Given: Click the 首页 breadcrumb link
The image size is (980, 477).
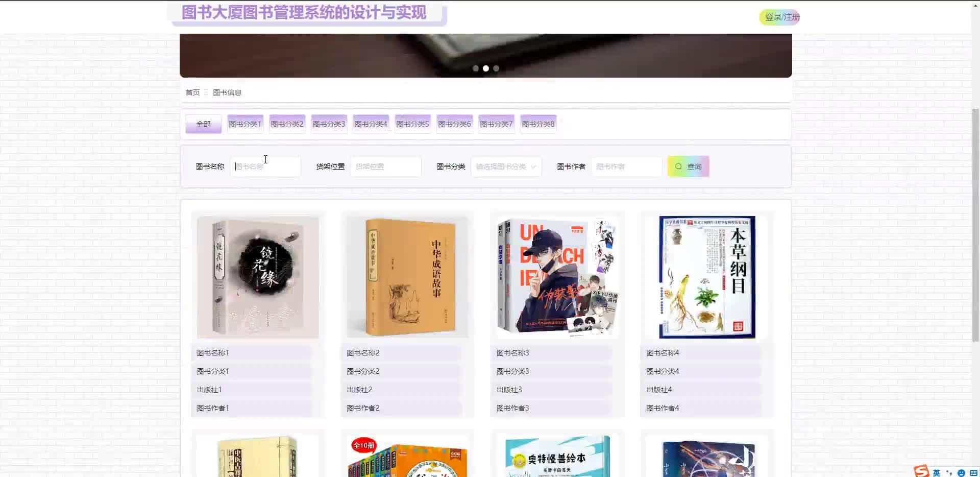Looking at the screenshot, I should click(x=192, y=92).
